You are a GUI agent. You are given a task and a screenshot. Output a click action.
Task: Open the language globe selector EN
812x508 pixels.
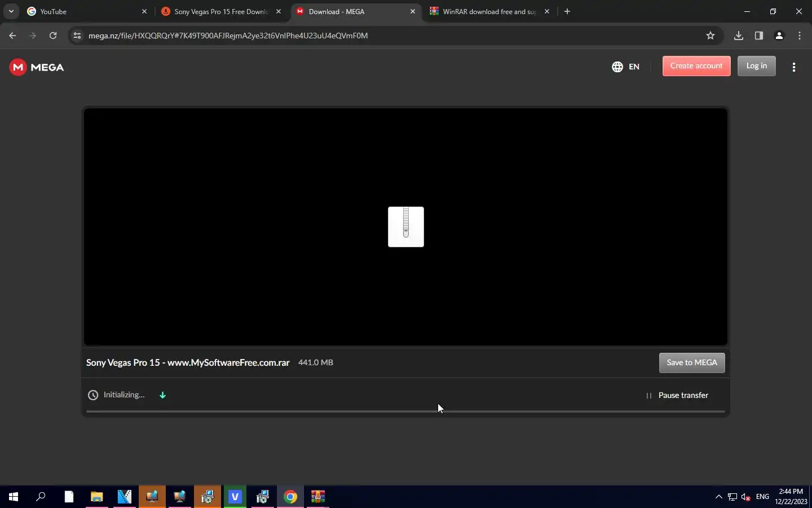625,67
